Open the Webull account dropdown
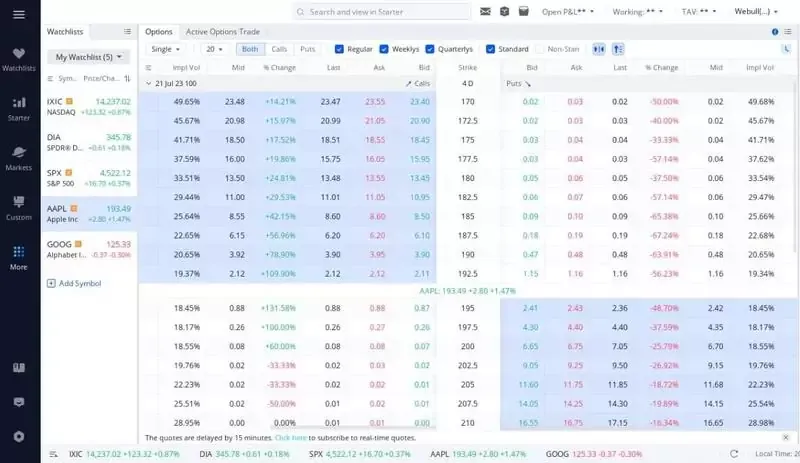 [x=756, y=11]
